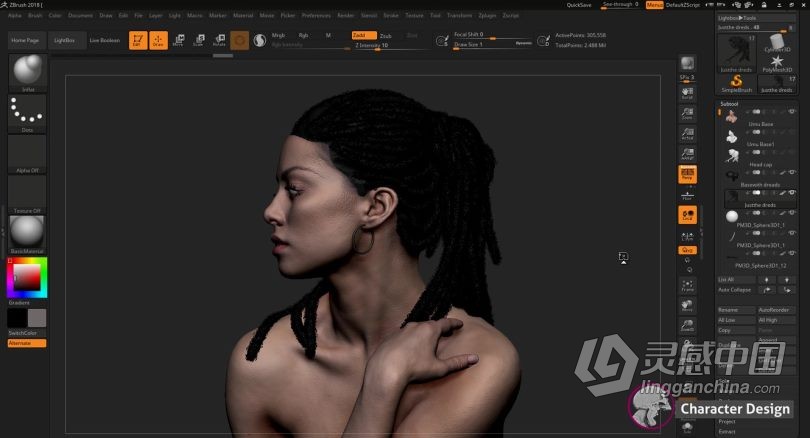Viewport: 810px width, 438px height.
Task: Click the Alternate color button
Action: click(x=27, y=343)
